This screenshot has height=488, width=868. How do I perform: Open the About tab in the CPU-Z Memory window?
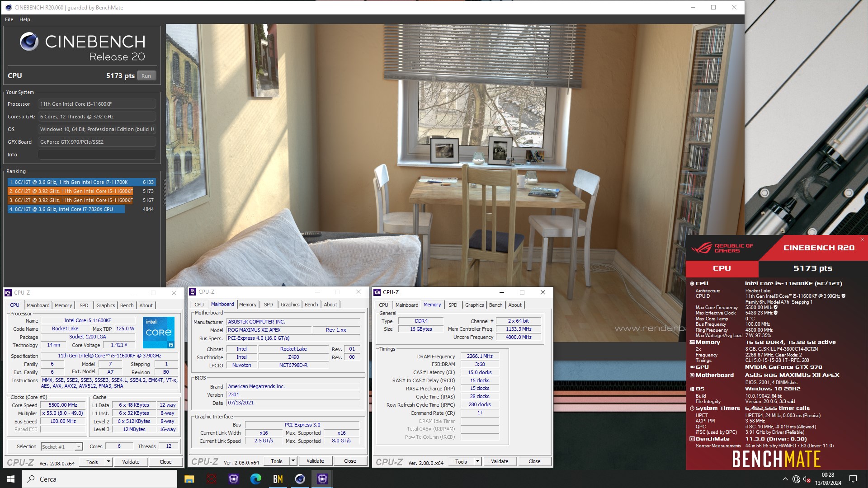515,305
